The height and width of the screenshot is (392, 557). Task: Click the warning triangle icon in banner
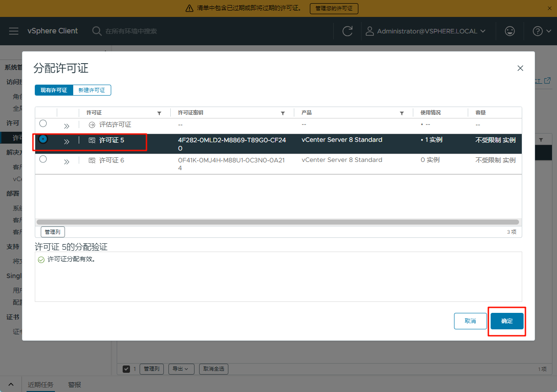point(189,8)
